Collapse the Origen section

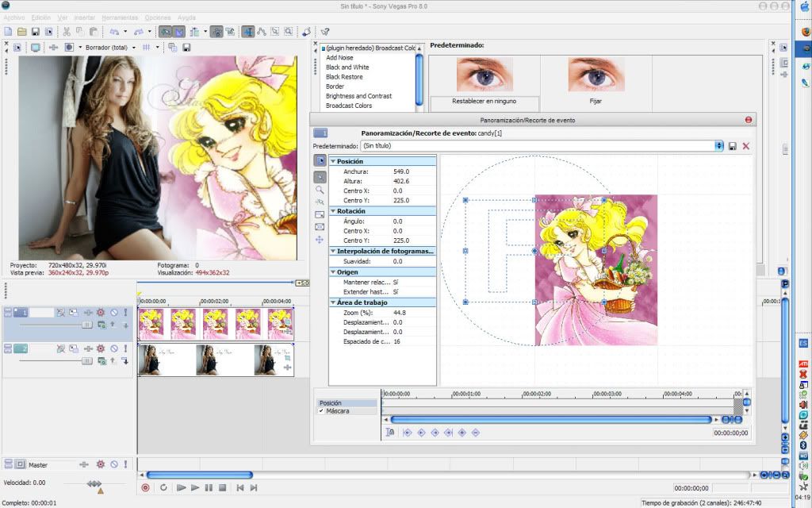pyautogui.click(x=333, y=271)
